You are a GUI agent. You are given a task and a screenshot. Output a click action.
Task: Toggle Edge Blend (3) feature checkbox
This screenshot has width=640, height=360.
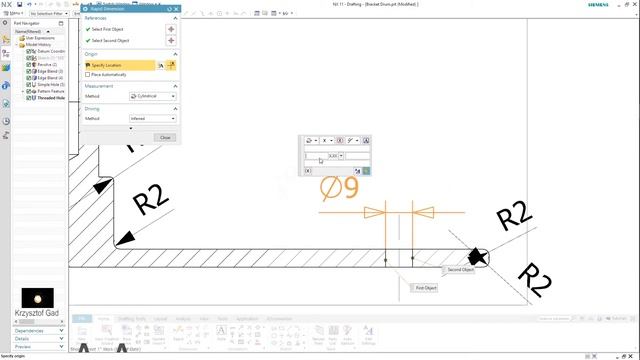29,71
